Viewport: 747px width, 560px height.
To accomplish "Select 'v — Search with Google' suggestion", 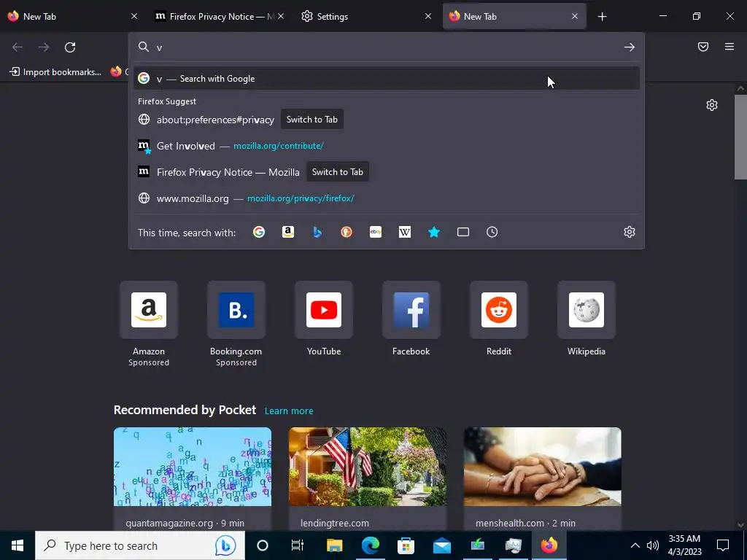I will pos(387,79).
